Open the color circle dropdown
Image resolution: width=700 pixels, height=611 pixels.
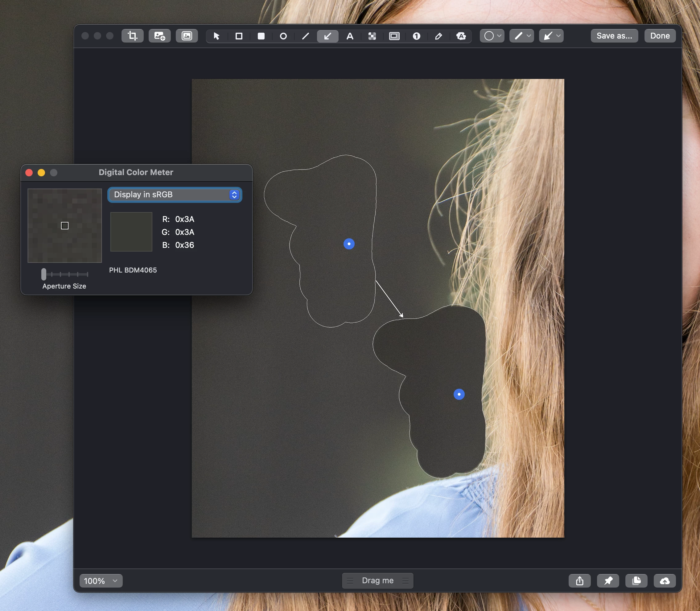492,36
